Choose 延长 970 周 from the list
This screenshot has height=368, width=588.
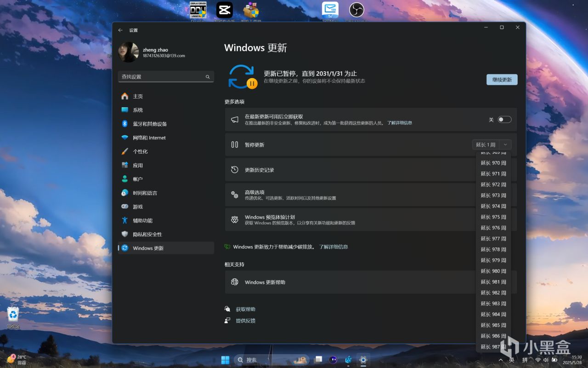click(493, 163)
